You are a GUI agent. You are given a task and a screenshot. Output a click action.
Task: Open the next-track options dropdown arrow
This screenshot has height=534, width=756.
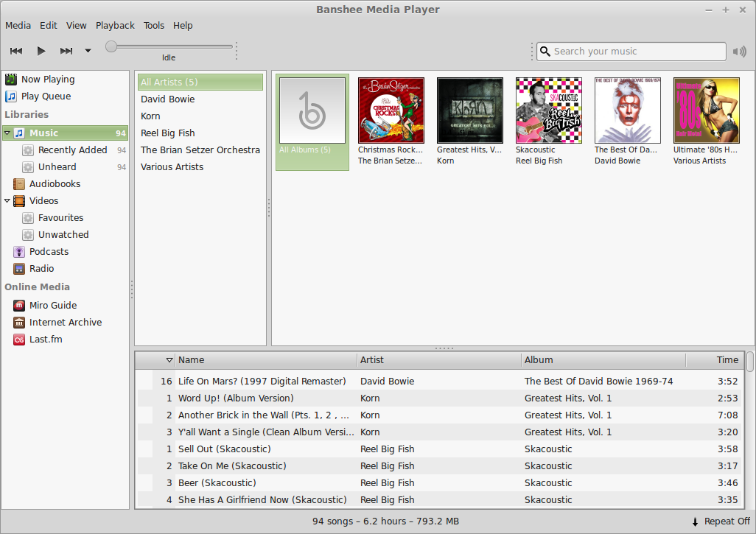point(88,51)
